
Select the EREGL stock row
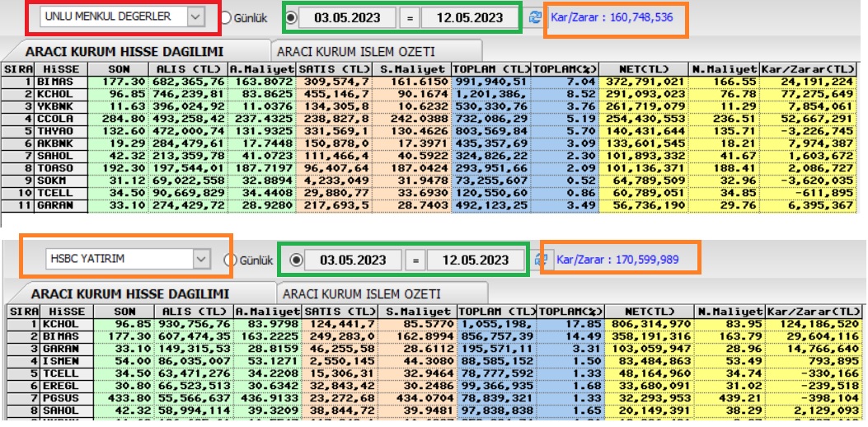[x=434, y=386]
